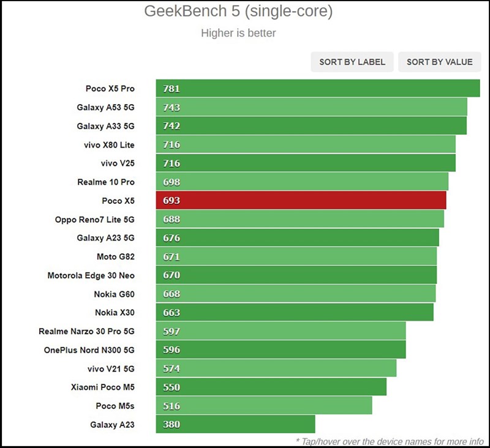Tap the Moto G82 device label
Viewport: 490px width, 448px height.
(x=115, y=257)
